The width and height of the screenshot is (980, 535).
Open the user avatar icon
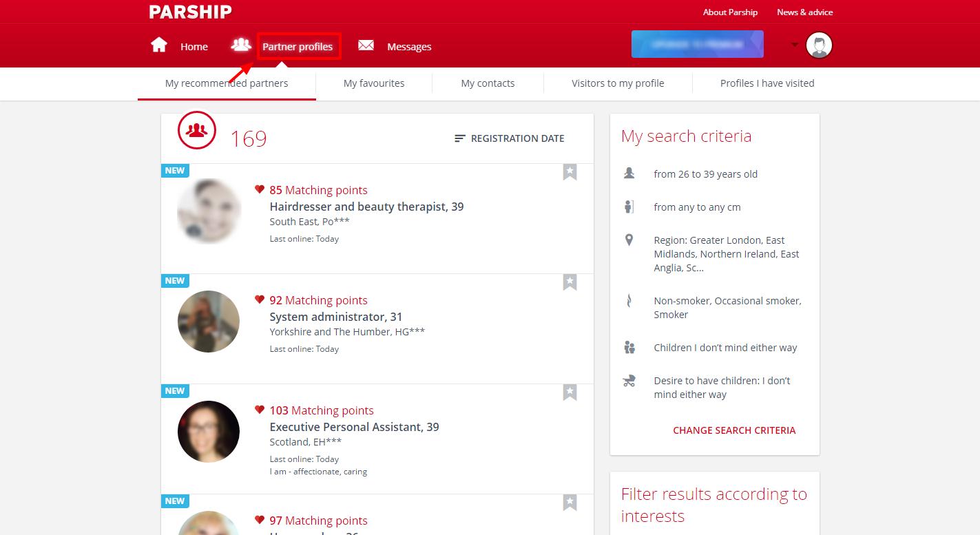[x=819, y=45]
